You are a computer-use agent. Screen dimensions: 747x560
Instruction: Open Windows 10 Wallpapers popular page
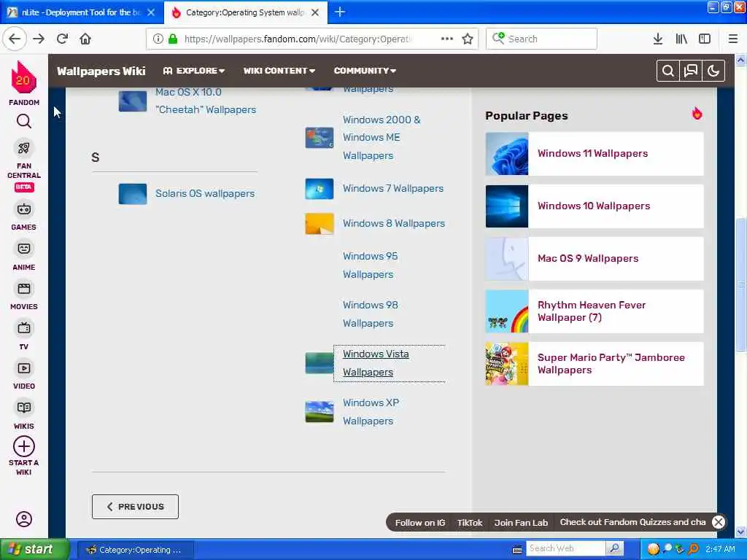point(594,206)
